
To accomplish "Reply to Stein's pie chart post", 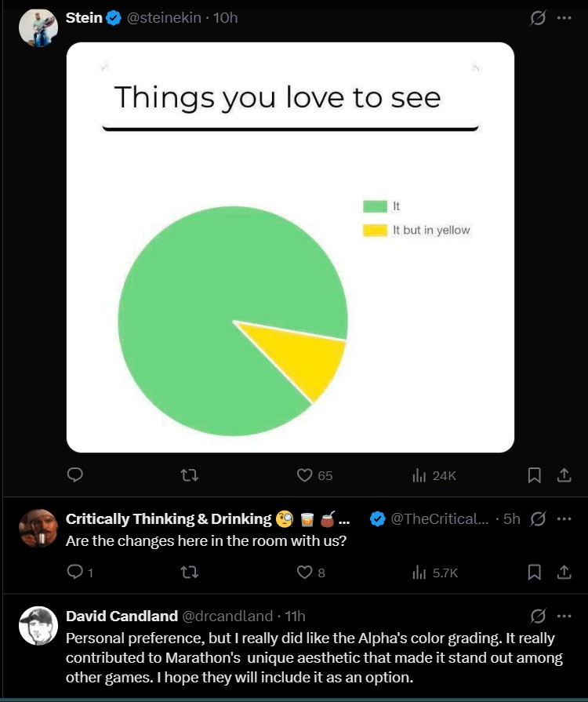I will 76,475.
